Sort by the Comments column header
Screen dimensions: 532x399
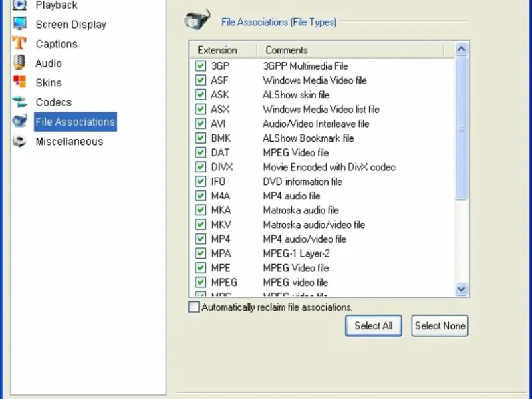coord(350,50)
